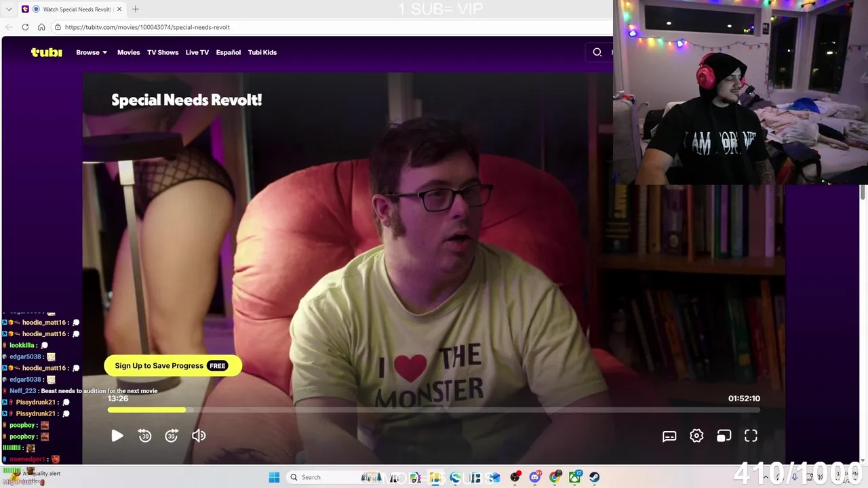Open File Explorer from the taskbar
The height and width of the screenshot is (488, 868).
(x=435, y=477)
